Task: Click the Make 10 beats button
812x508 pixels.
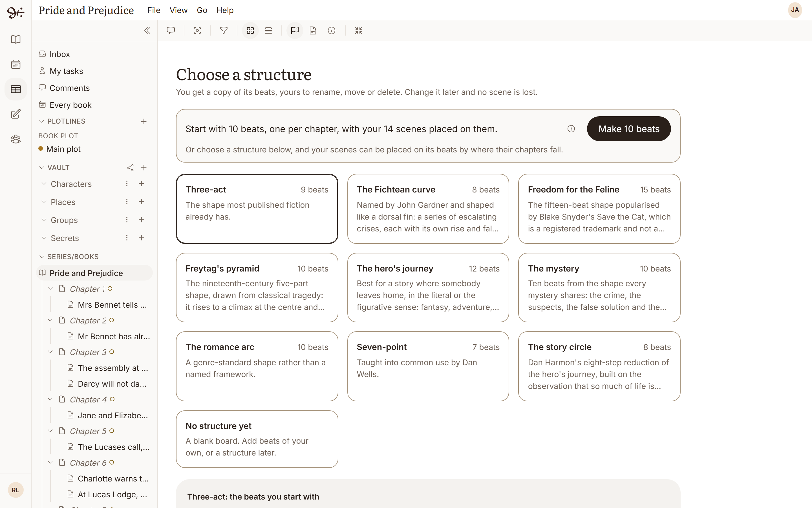Action: point(629,129)
